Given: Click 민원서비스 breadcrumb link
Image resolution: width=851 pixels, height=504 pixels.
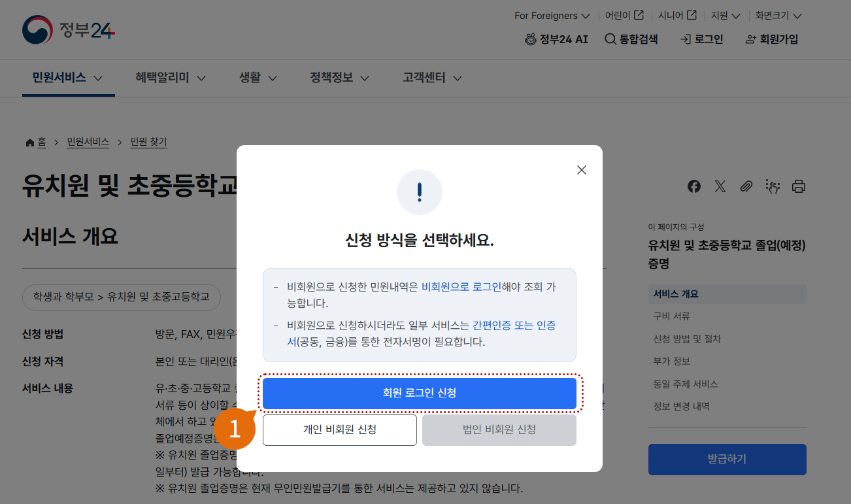Looking at the screenshot, I should point(88,142).
